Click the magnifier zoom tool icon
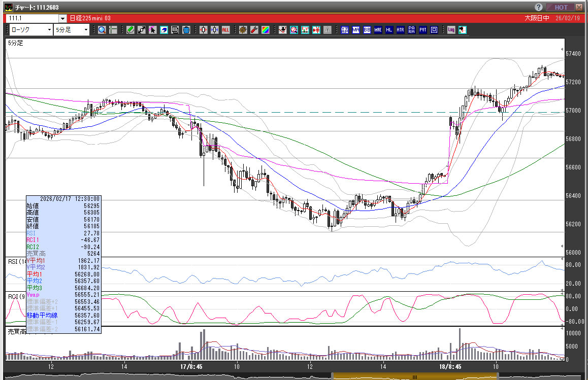Image resolution: width=588 pixels, height=380 pixels. [102, 30]
